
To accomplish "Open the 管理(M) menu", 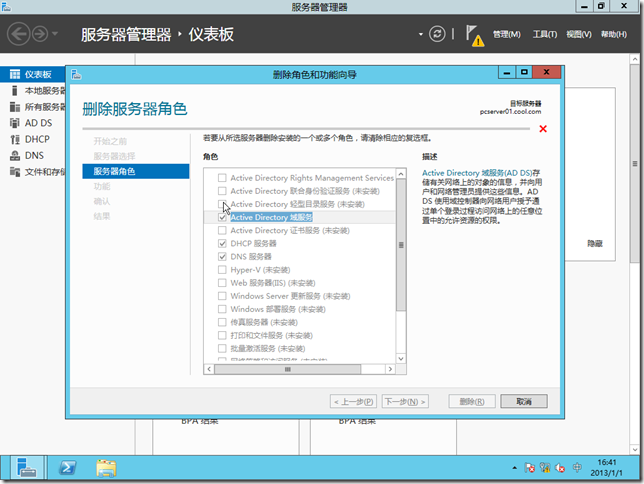I will 506,35.
